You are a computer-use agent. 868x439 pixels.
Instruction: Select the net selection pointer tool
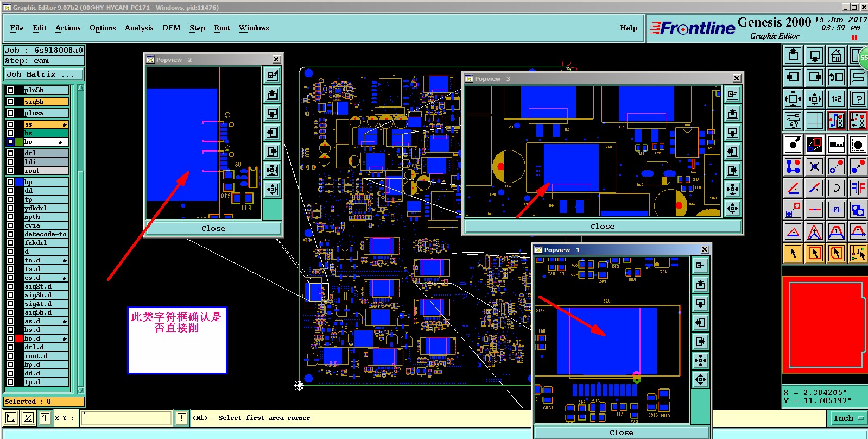858,253
